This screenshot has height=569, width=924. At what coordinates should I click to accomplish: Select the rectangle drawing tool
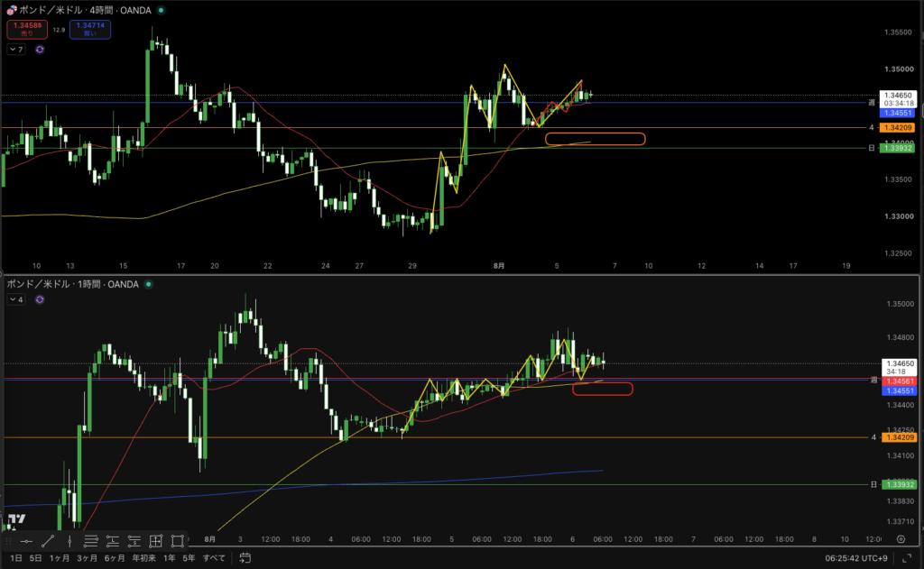pyautogui.click(x=178, y=541)
